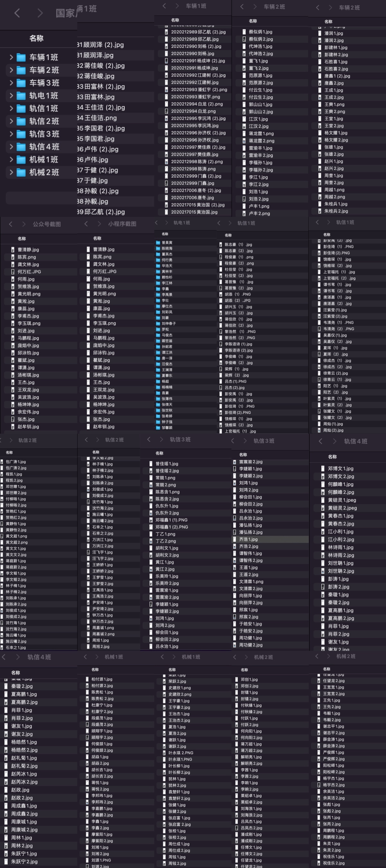Click the 曾昊寅 folder icon
Viewport: 386px width, 868px height.
158,243
